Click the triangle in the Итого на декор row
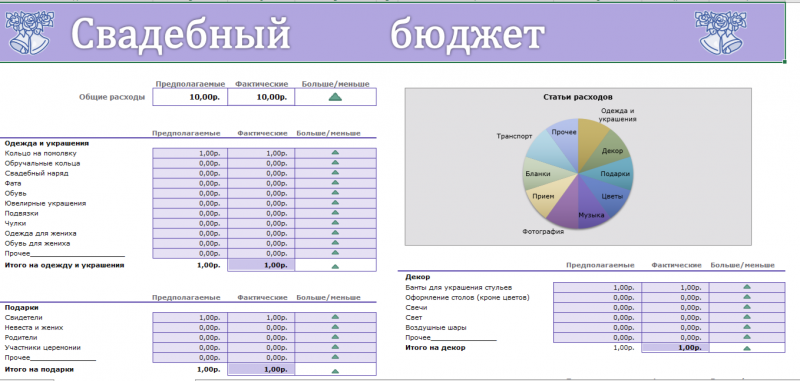 coord(747,348)
